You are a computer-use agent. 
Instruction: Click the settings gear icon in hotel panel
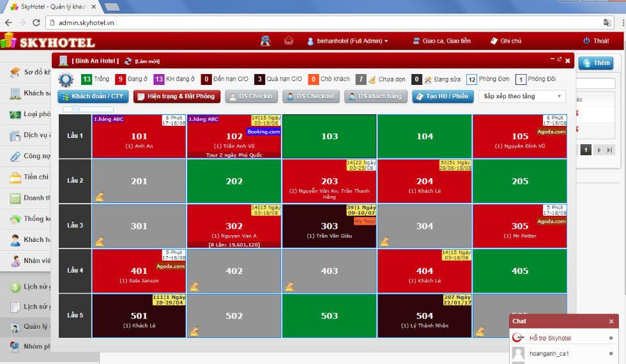click(x=66, y=79)
